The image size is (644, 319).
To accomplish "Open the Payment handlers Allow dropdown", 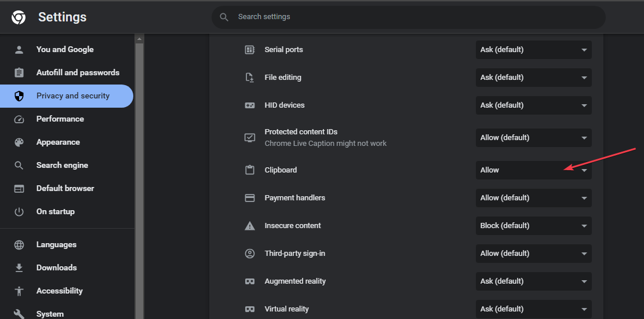I will (x=533, y=197).
